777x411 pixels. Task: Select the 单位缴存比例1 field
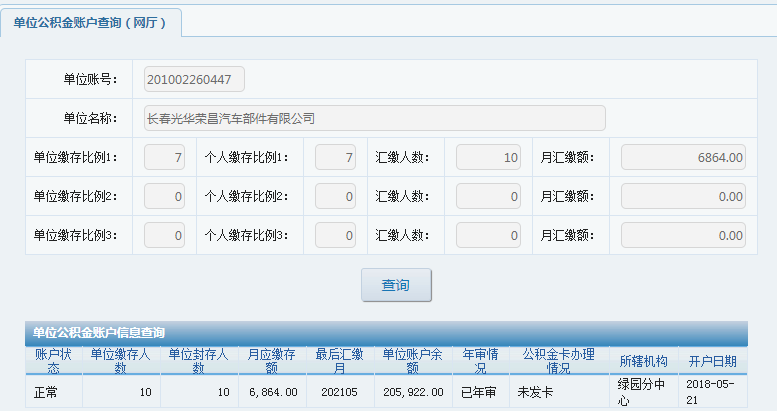pyautogui.click(x=165, y=157)
